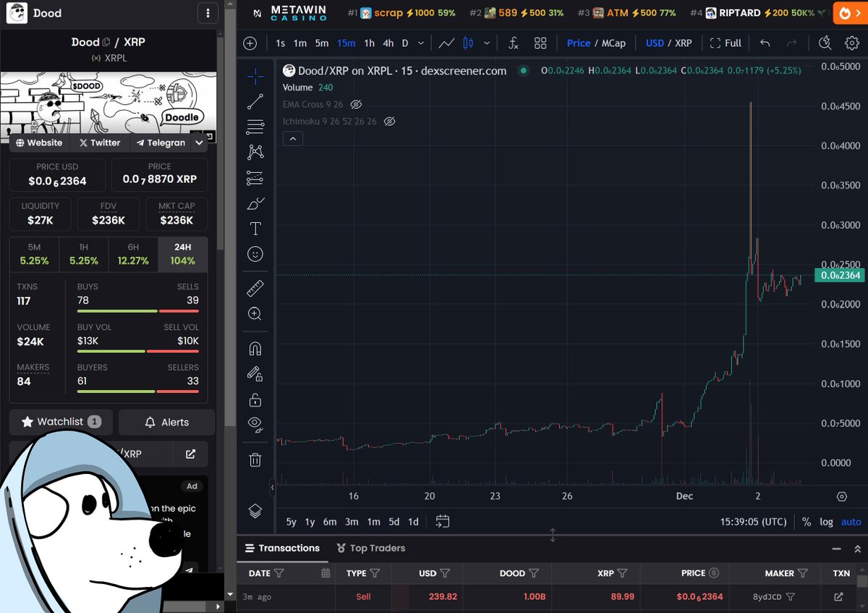868x613 pixels.
Task: Select the XABCD pattern tool
Action: [x=255, y=152]
